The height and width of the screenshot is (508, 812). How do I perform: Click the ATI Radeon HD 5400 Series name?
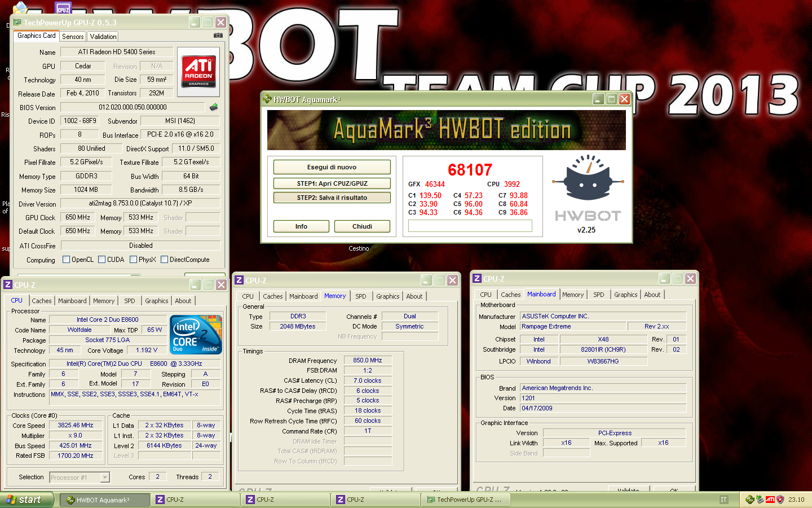117,52
